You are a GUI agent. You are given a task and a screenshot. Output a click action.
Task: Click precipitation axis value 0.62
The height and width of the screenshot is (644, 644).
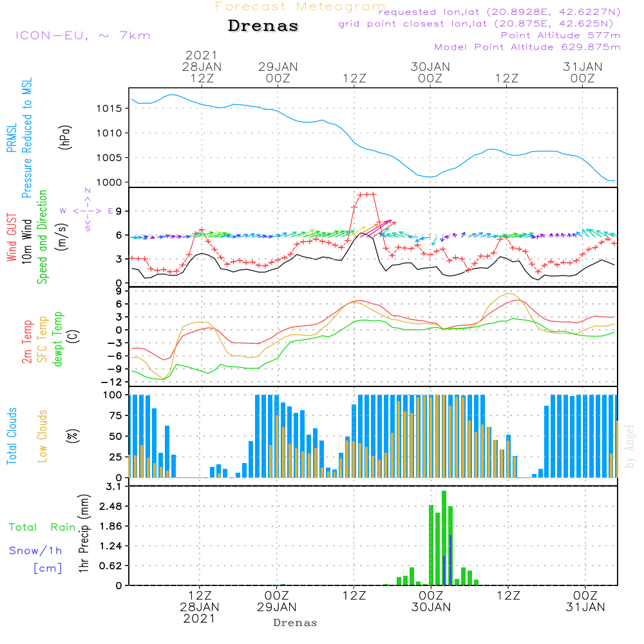click(111, 566)
